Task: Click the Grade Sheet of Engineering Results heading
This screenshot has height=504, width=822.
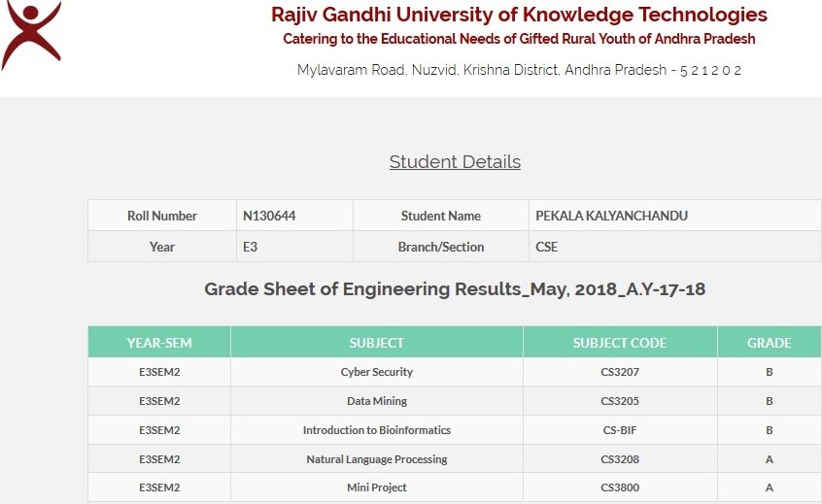Action: (x=455, y=289)
